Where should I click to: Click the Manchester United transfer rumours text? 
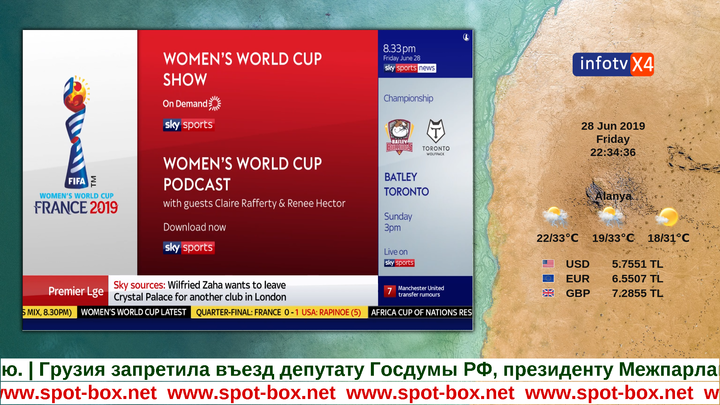(421, 291)
